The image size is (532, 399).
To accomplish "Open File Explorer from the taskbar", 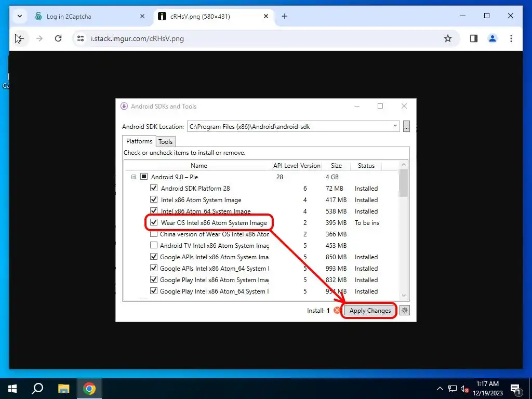I will pyautogui.click(x=63, y=389).
